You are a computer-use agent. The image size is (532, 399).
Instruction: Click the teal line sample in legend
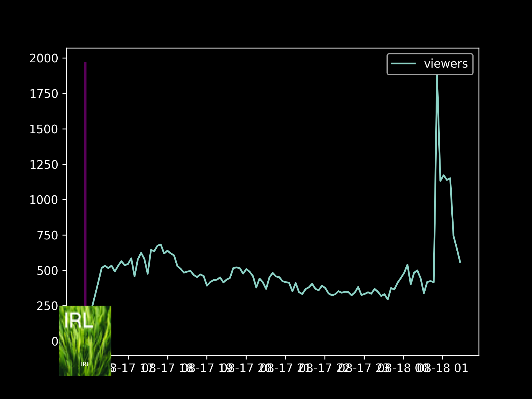tap(403, 64)
